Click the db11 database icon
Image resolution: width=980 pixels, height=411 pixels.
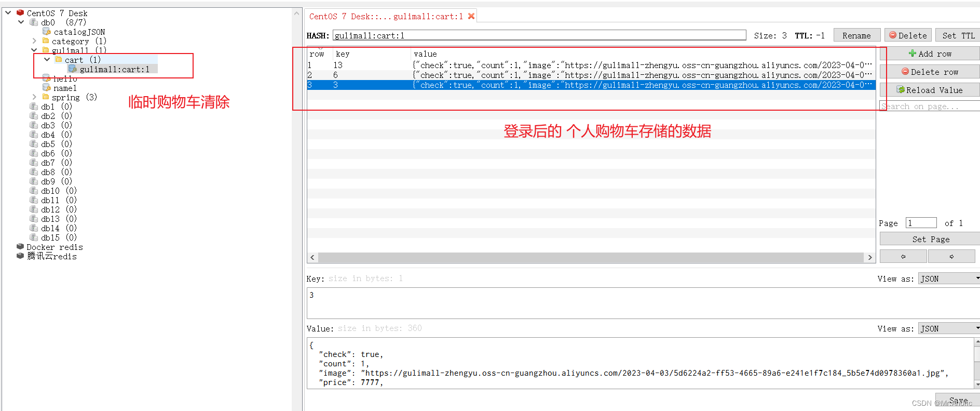tap(34, 200)
